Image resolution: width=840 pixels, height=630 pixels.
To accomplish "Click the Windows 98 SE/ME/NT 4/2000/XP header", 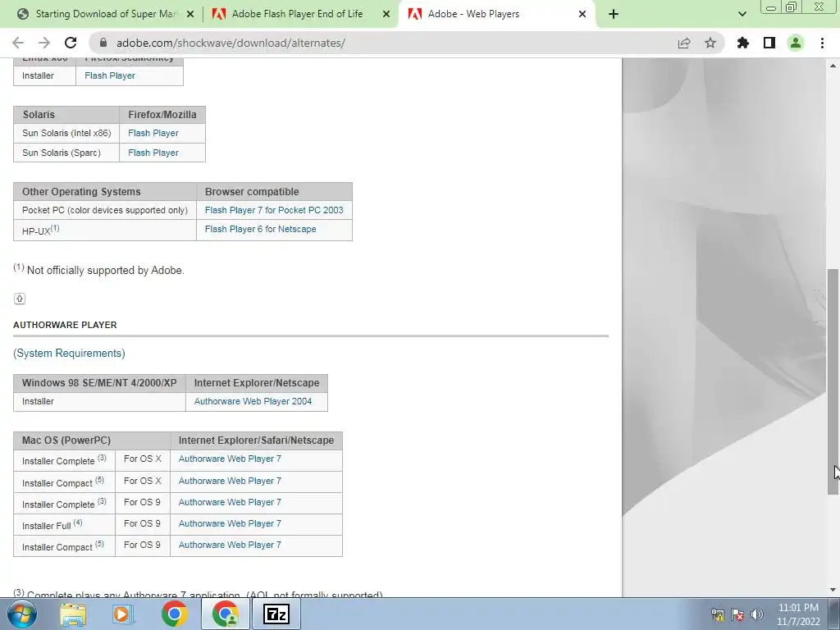I will (x=99, y=383).
